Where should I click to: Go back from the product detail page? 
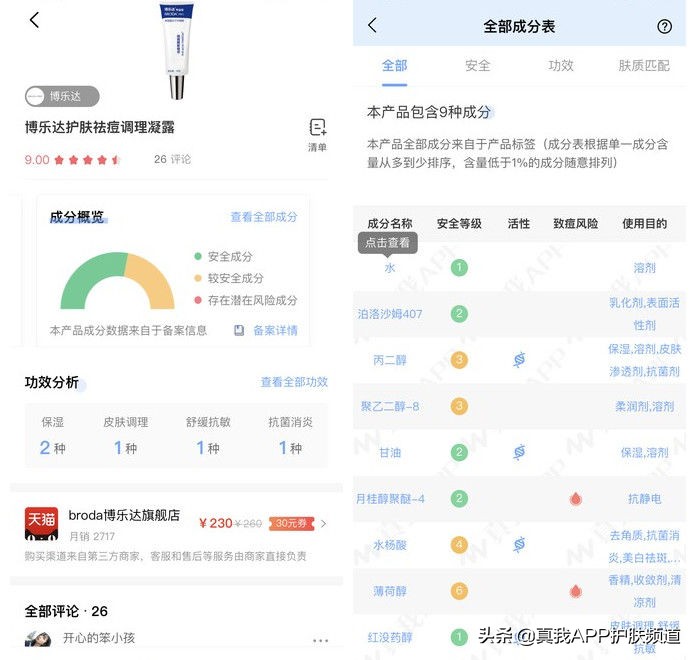[x=34, y=20]
